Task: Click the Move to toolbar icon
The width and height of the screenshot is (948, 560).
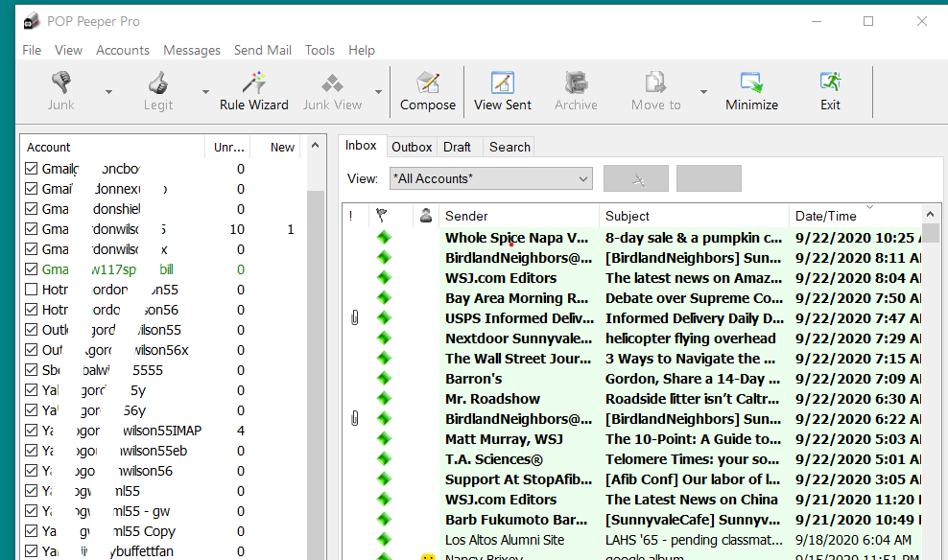Action: click(x=655, y=82)
